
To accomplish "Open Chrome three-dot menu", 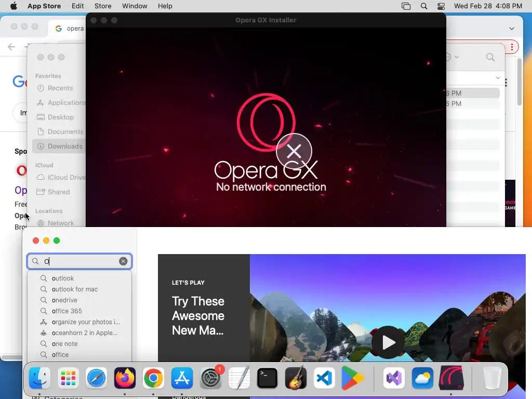I will [x=512, y=47].
